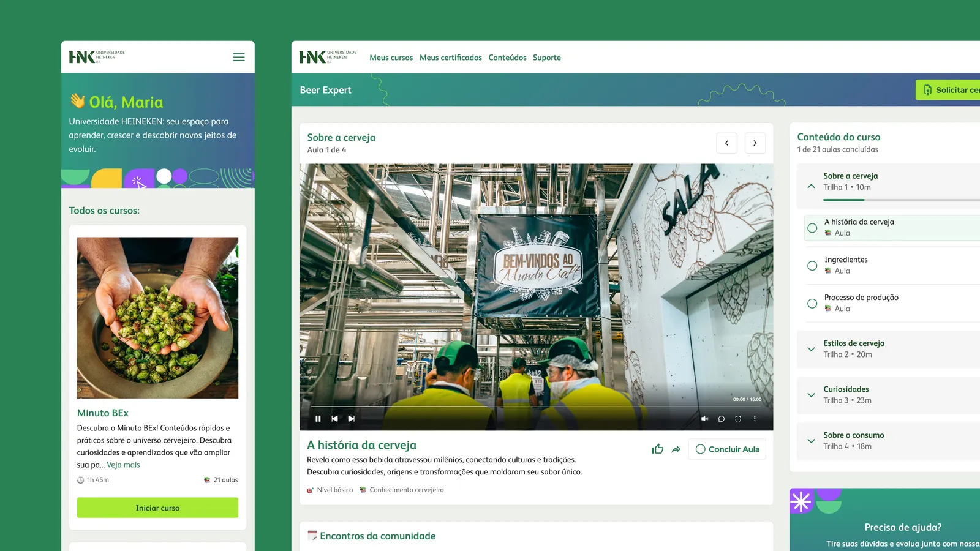Click Concluir Aula button
The height and width of the screenshot is (551, 980).
coord(727,449)
